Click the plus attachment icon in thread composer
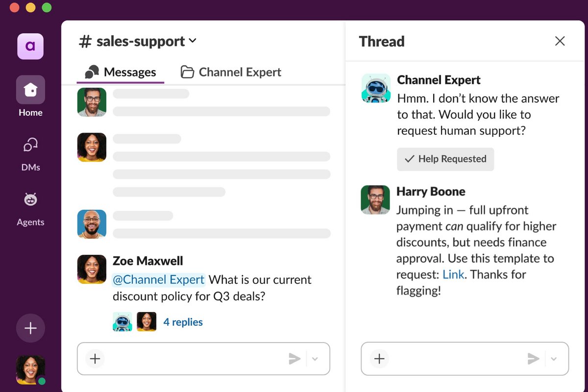 [x=379, y=359]
